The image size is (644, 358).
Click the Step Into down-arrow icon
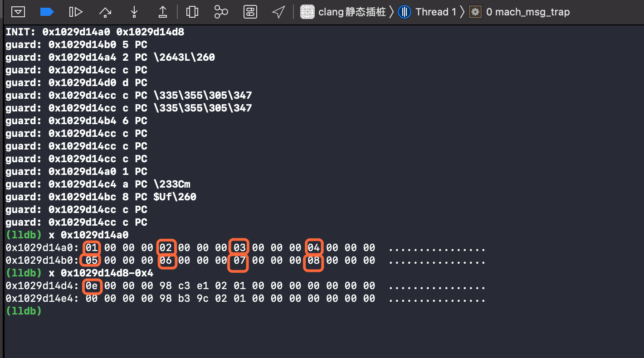[x=134, y=12]
